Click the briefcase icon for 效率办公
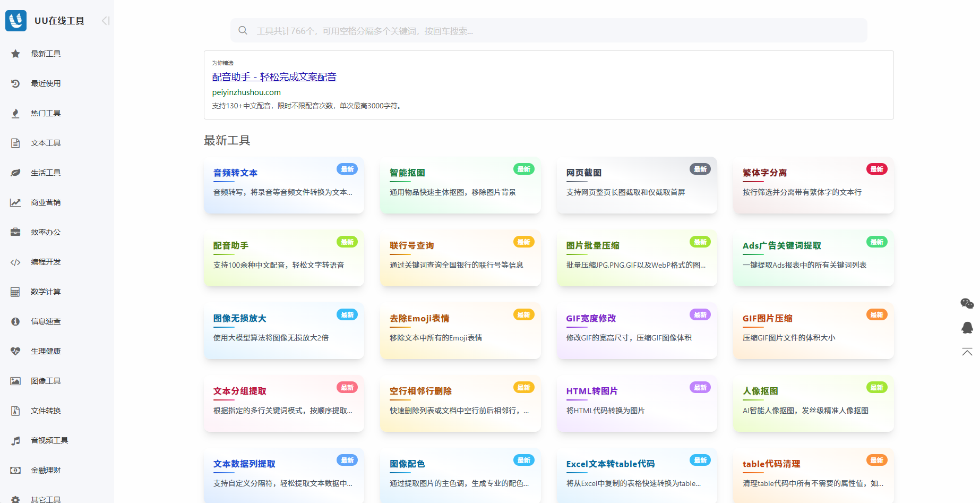 tap(15, 232)
